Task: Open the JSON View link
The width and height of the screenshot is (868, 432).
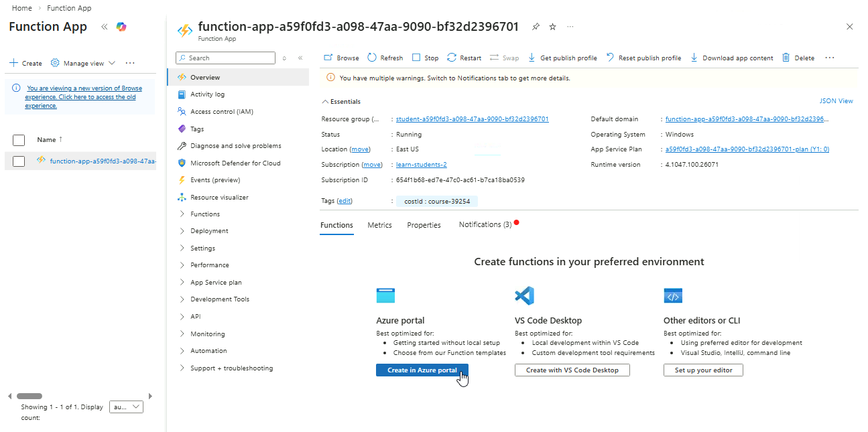Action: (836, 101)
